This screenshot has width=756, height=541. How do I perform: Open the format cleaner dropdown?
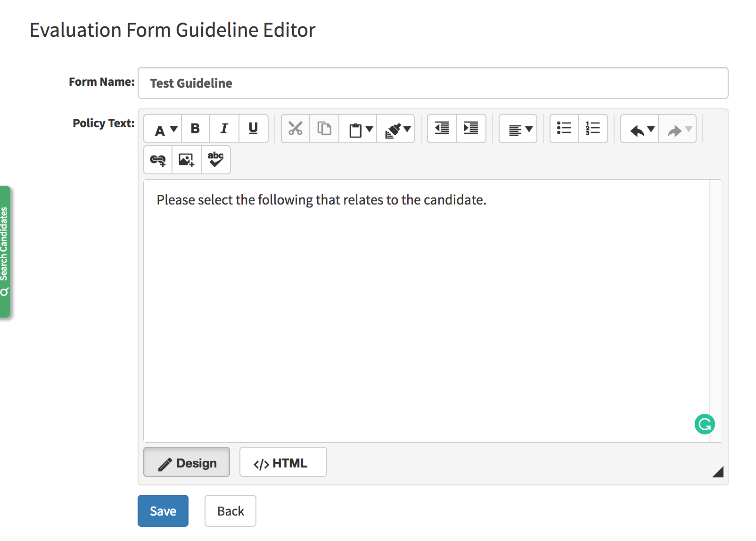click(407, 129)
